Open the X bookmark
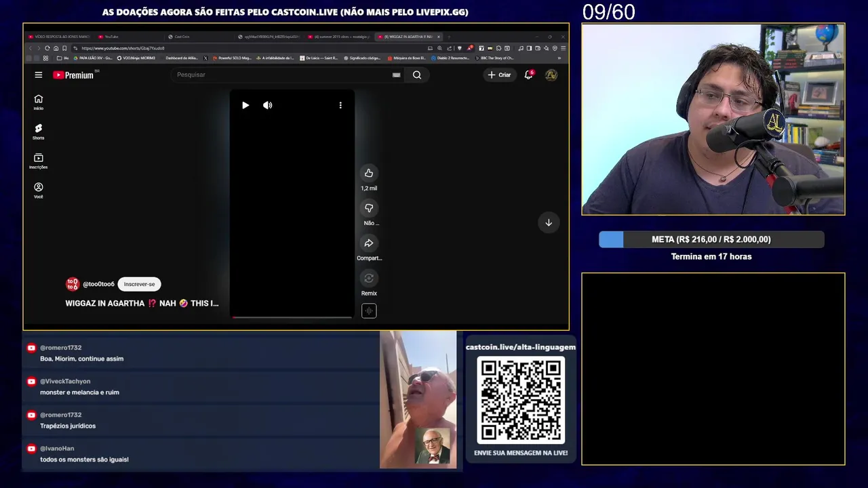The image size is (868, 488). (205, 58)
